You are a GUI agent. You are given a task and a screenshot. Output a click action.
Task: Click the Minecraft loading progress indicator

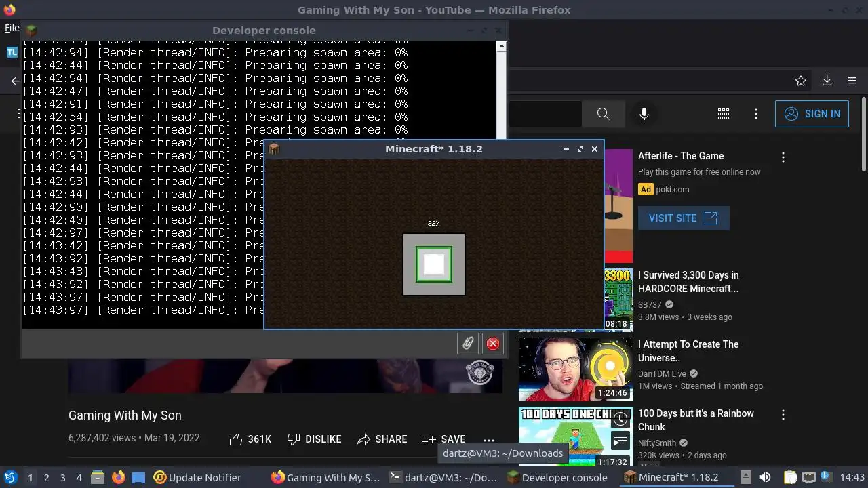[434, 264]
